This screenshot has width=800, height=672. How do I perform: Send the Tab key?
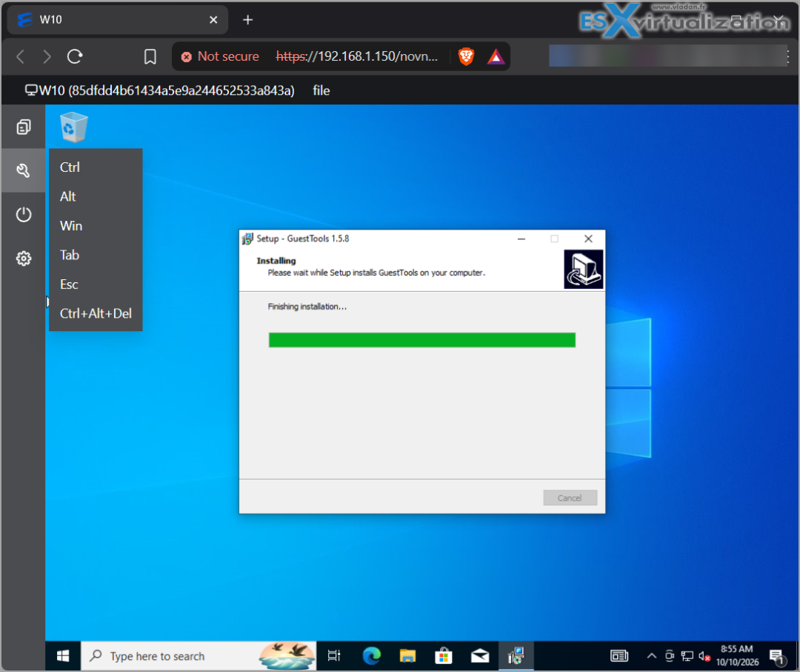(x=70, y=255)
